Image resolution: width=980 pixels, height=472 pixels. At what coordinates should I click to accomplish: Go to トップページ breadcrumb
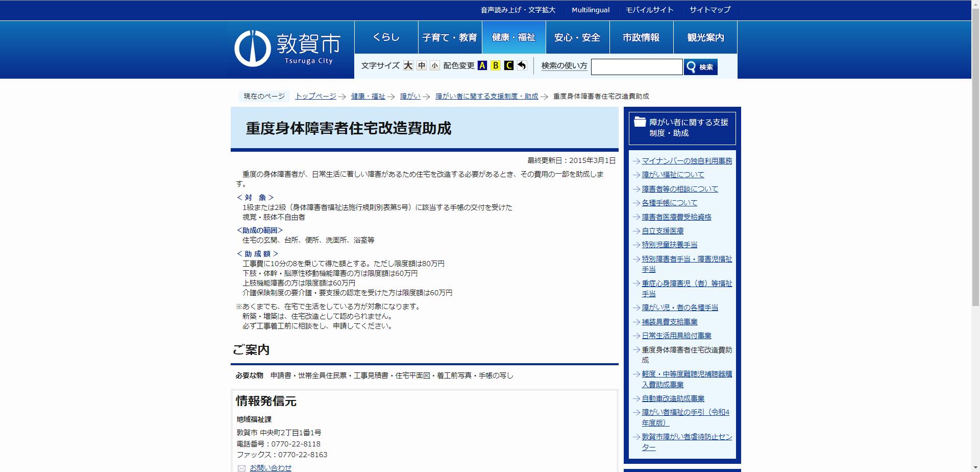[x=315, y=96]
